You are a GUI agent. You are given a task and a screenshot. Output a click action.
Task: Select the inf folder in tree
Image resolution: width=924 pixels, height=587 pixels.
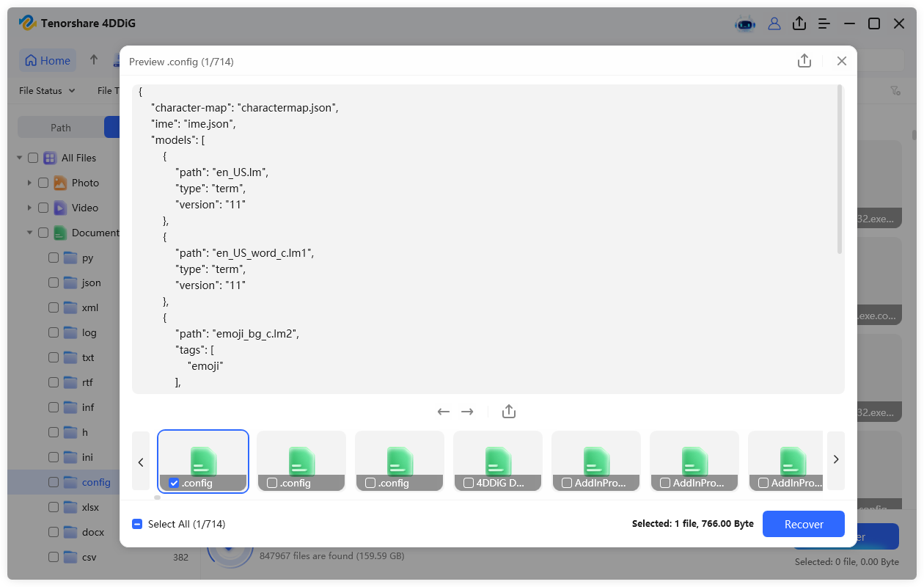(x=87, y=407)
